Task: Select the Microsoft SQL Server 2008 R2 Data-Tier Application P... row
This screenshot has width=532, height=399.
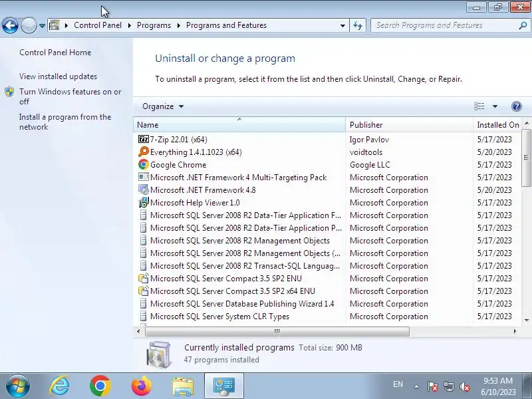Action: [327, 228]
